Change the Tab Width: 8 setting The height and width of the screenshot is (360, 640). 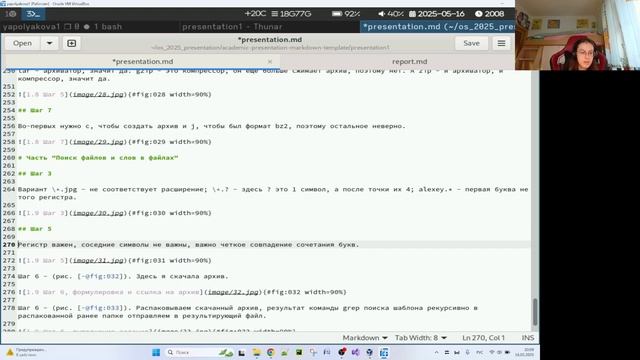point(420,338)
